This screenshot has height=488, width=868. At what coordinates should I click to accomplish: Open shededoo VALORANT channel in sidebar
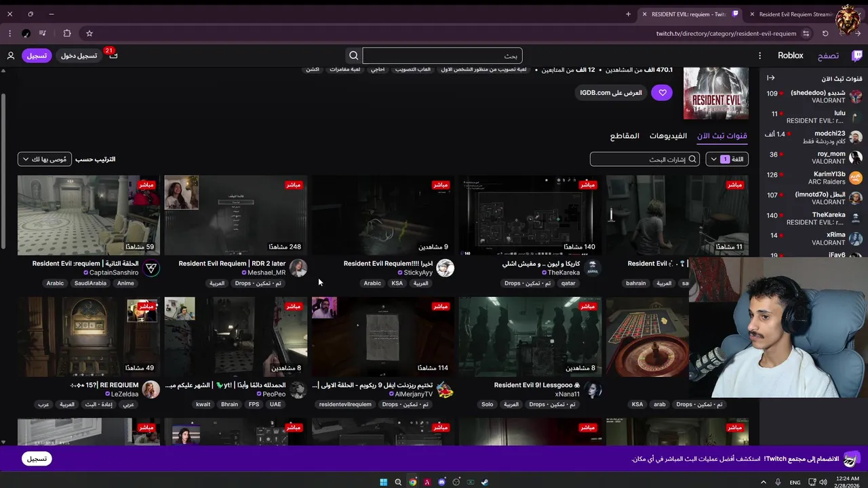814,96
